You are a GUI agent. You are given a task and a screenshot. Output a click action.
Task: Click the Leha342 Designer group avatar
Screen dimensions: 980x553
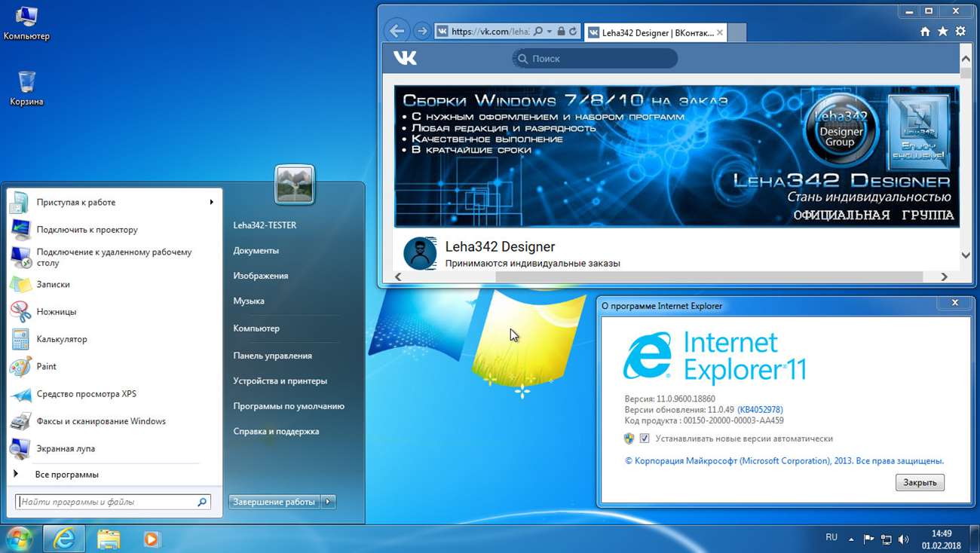coord(420,253)
